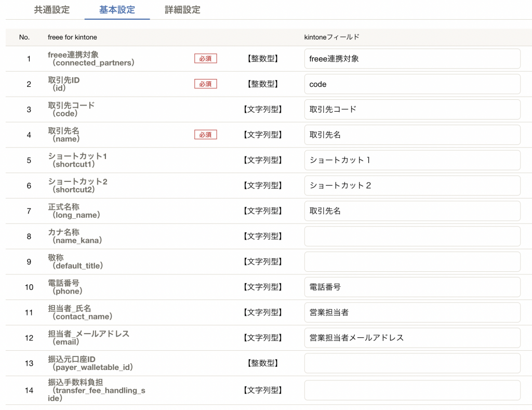Click the 取引先コード (code) label
Screen dimensions: 532x410
pos(71,109)
